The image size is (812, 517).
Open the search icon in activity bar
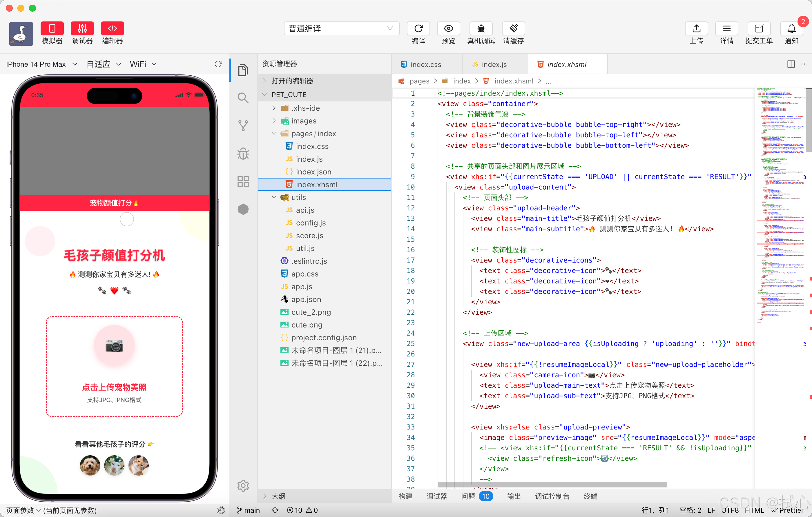point(243,98)
